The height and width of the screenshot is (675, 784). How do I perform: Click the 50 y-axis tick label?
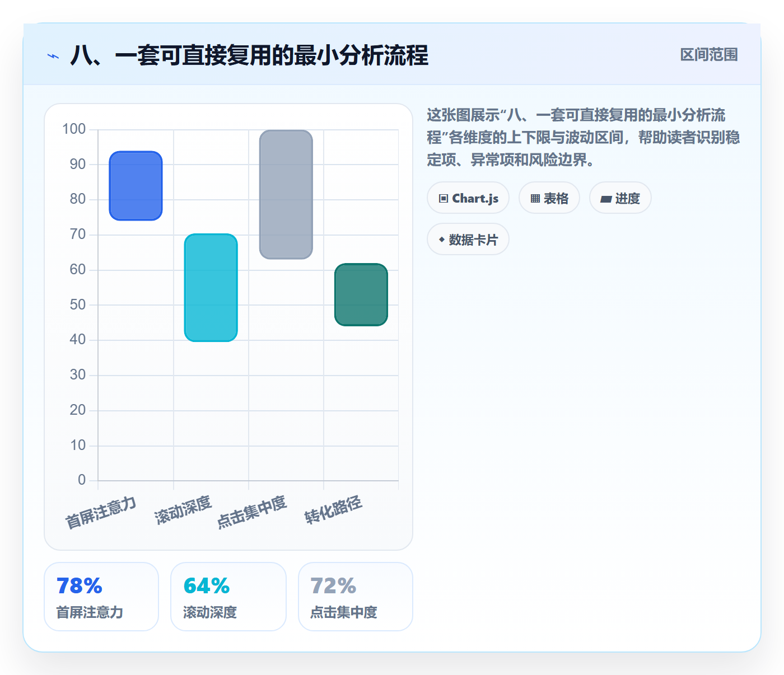pos(78,305)
